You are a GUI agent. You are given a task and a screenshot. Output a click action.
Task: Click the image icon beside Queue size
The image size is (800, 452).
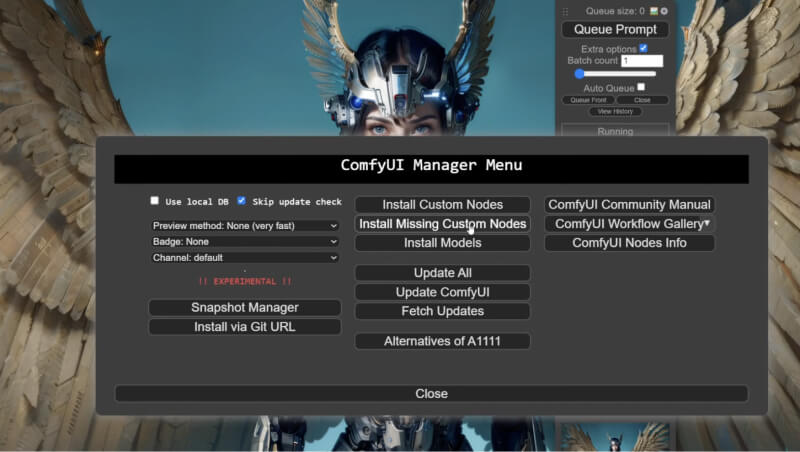point(654,11)
